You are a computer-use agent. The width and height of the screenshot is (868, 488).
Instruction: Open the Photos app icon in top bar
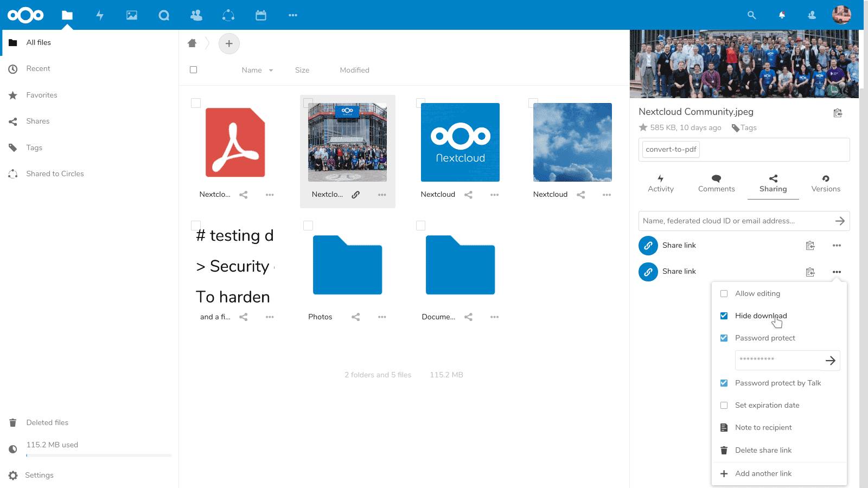(132, 15)
